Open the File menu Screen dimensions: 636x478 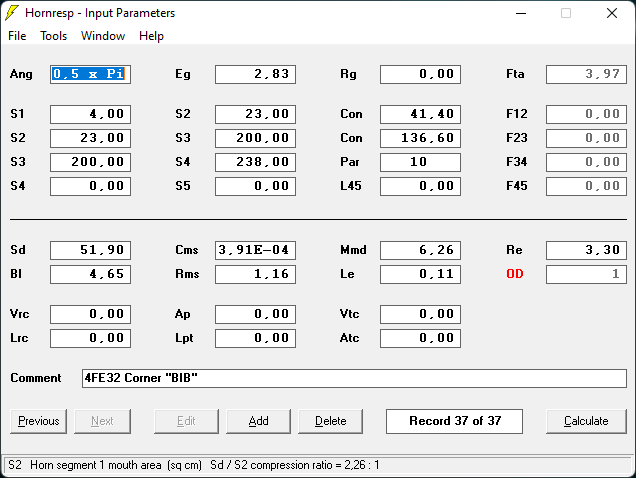click(x=17, y=36)
